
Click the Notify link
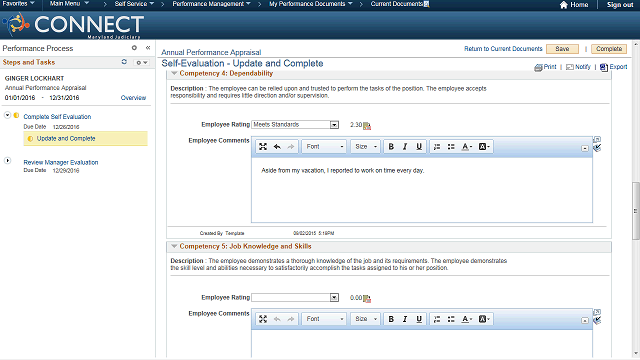[x=582, y=67]
